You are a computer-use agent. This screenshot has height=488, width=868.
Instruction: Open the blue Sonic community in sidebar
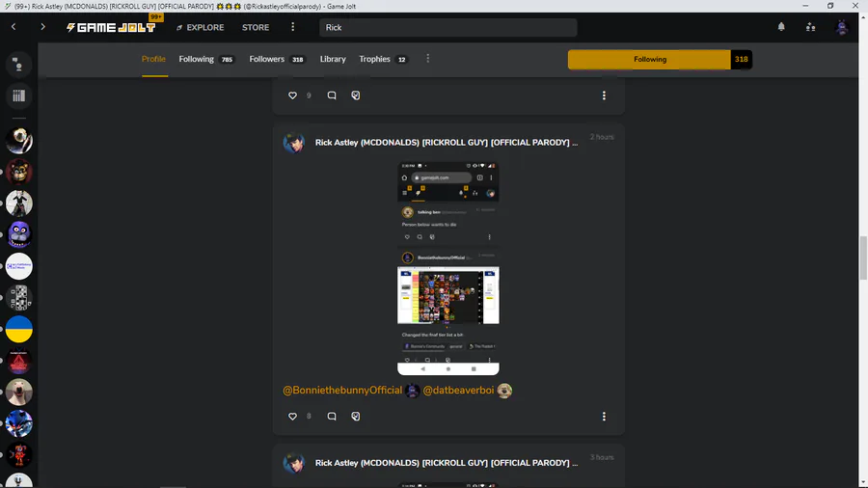click(19, 423)
